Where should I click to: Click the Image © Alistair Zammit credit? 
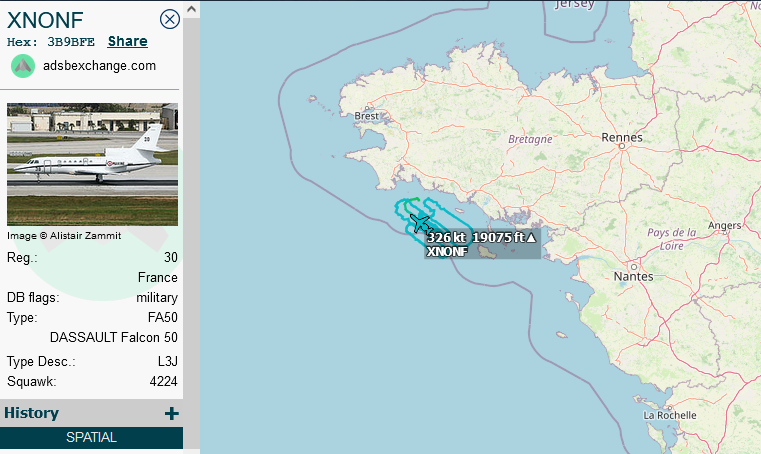click(x=64, y=235)
